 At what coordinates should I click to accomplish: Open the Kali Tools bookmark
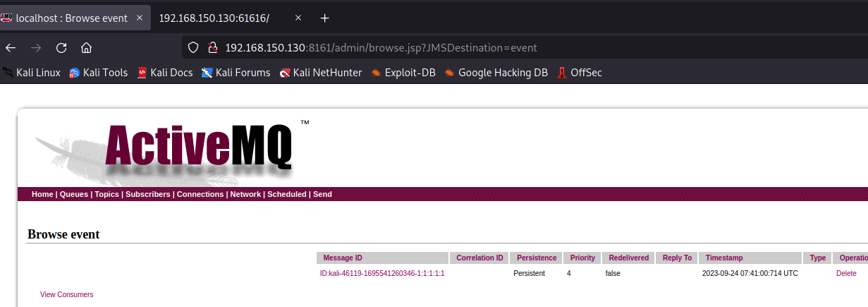[98, 72]
